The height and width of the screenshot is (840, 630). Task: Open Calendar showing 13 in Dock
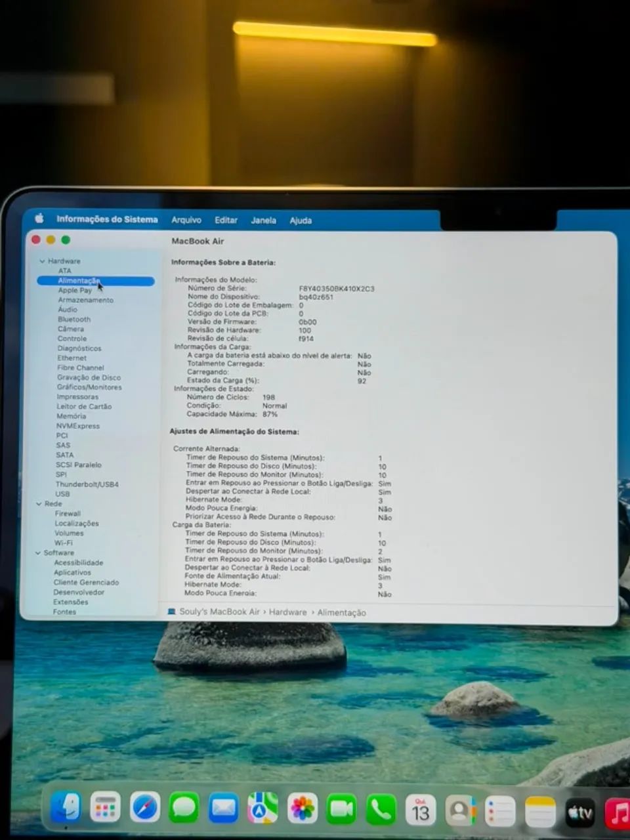pos(421,810)
